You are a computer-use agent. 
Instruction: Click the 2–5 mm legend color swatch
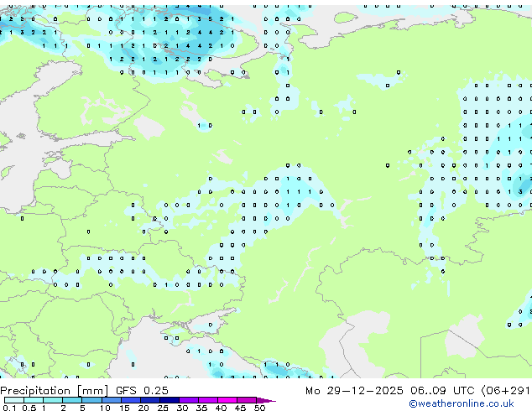(72, 400)
